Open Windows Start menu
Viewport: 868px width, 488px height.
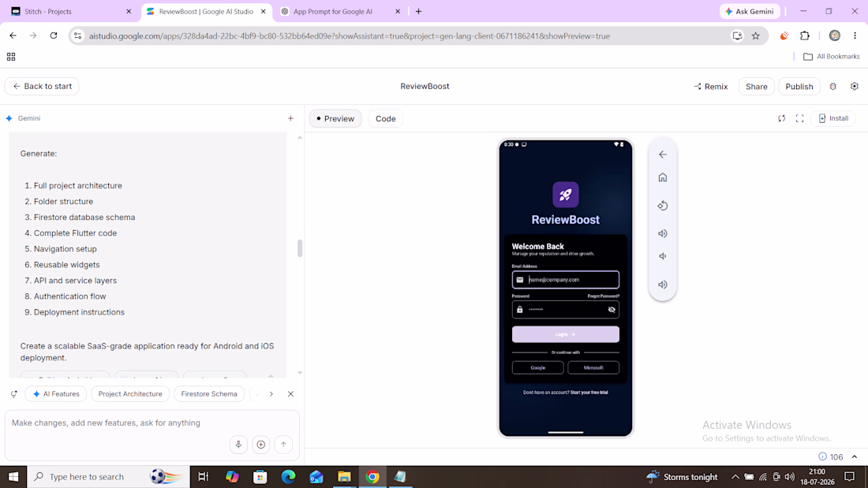pyautogui.click(x=13, y=477)
